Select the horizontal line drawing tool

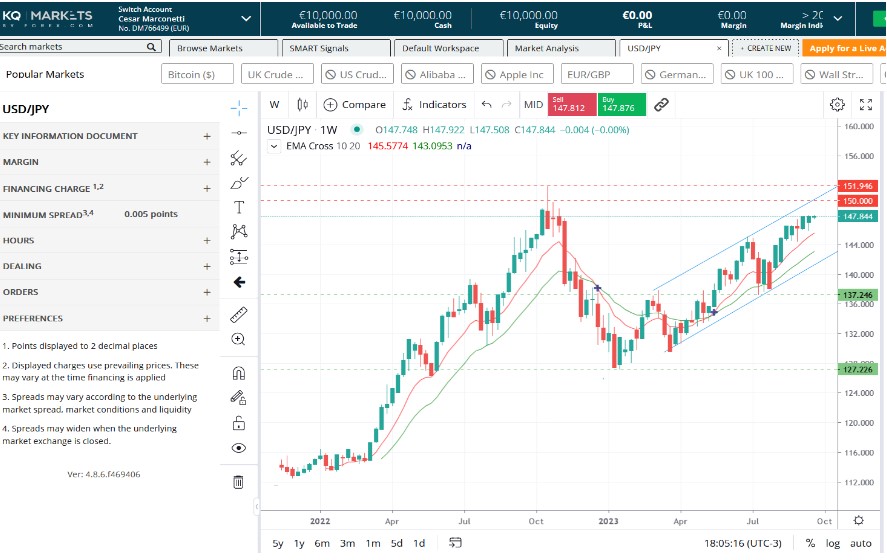point(239,133)
